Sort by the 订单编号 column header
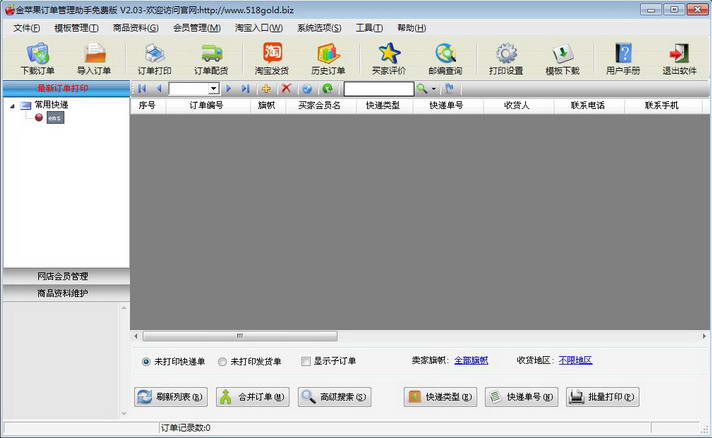This screenshot has height=438, width=712. click(x=208, y=105)
